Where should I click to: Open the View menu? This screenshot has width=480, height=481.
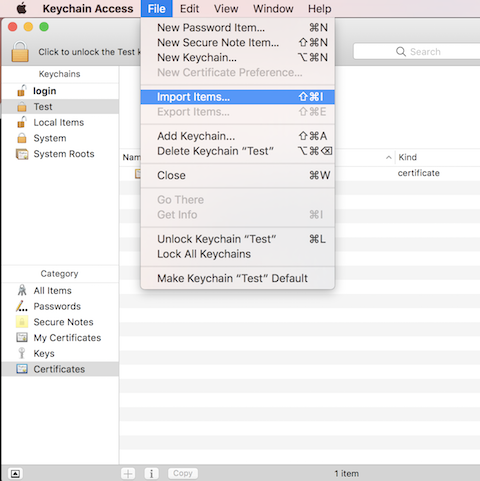pos(226,9)
